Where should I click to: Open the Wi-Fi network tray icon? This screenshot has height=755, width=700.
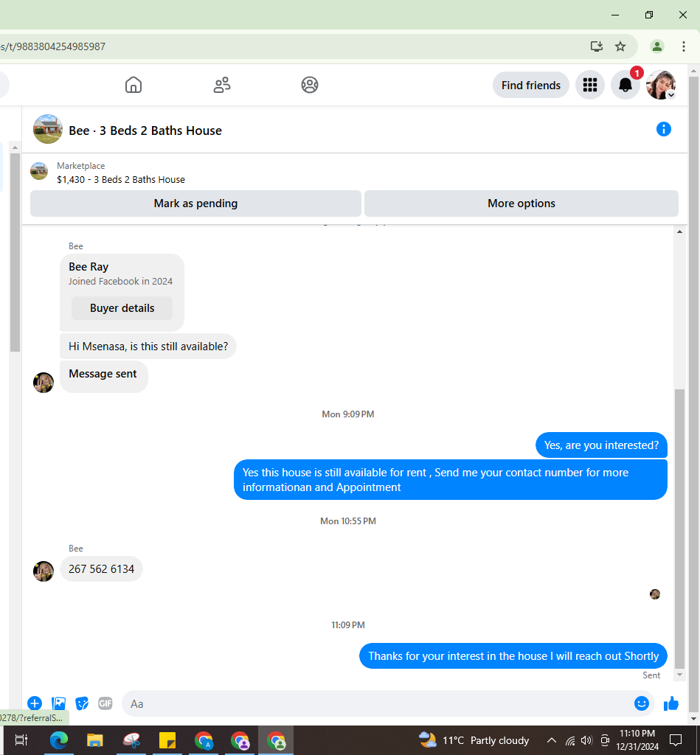pyautogui.click(x=570, y=740)
